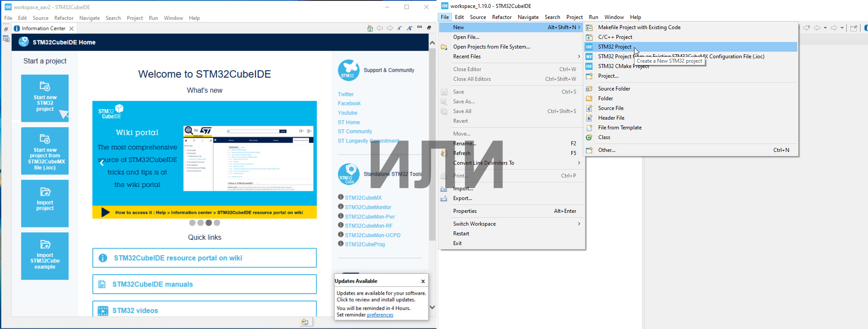868x329 pixels.
Task: Open the STM32CubeMon-UCPD tool link
Action: (x=373, y=235)
